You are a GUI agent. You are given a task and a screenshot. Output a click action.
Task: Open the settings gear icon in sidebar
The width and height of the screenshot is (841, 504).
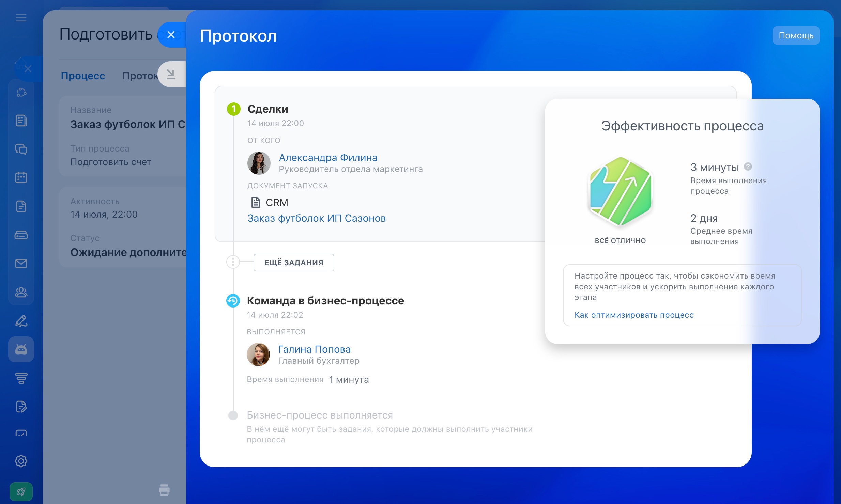[21, 461]
